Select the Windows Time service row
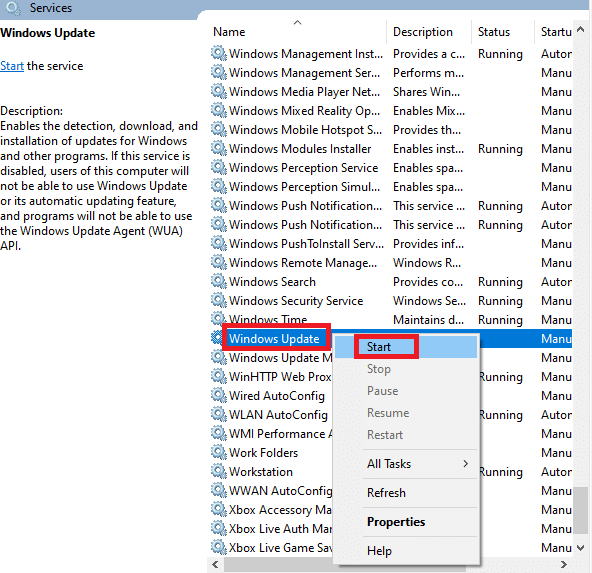Image resolution: width=592 pixels, height=573 pixels. click(x=391, y=319)
